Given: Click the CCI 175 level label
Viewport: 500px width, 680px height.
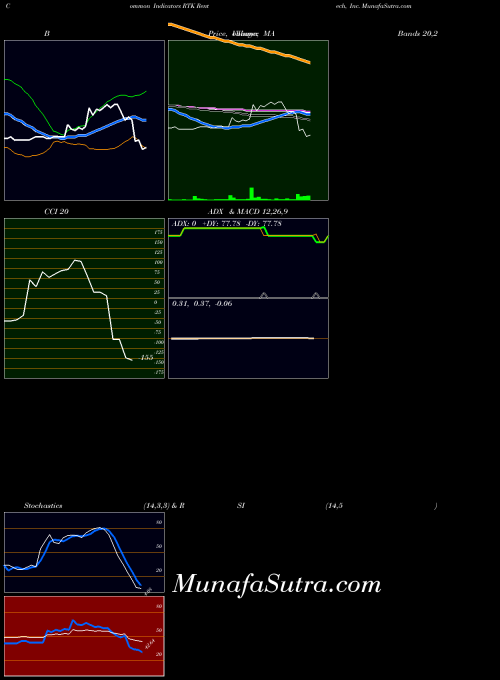Looking at the screenshot, I should coord(158,232).
